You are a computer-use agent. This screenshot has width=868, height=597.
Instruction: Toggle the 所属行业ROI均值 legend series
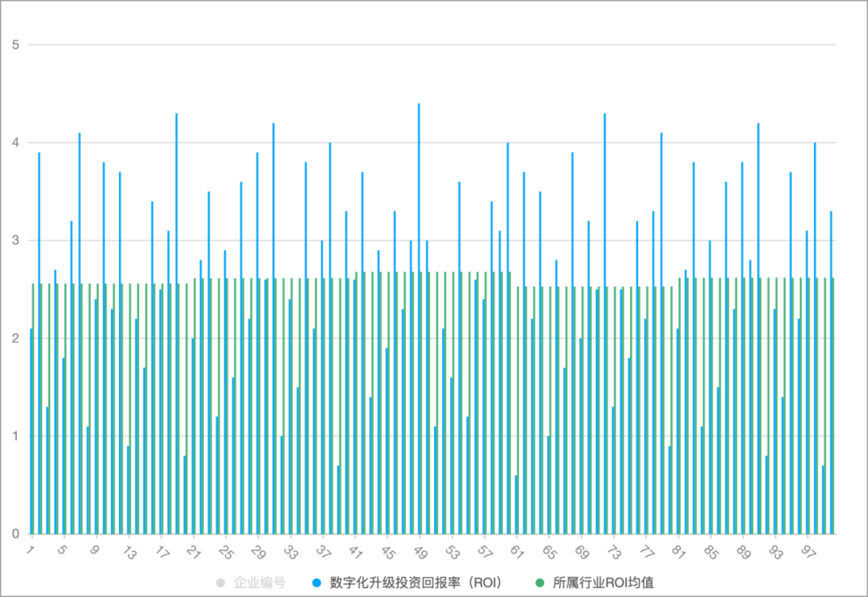(595, 583)
